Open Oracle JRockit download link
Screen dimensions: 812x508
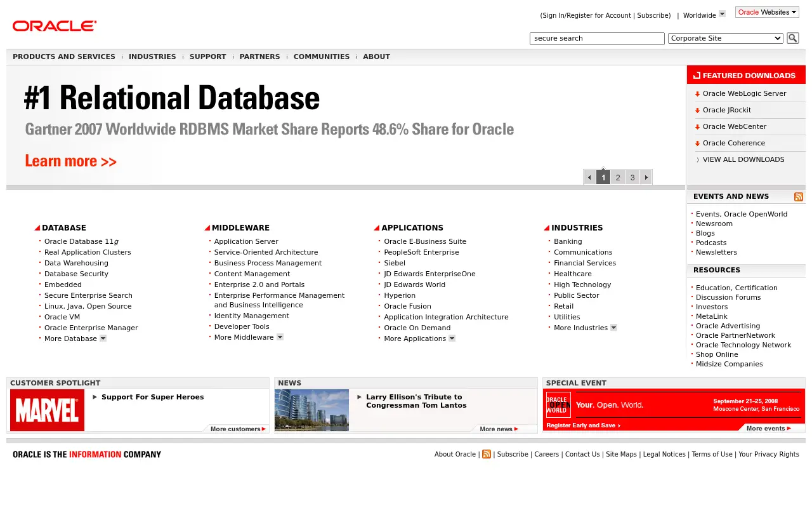727,110
